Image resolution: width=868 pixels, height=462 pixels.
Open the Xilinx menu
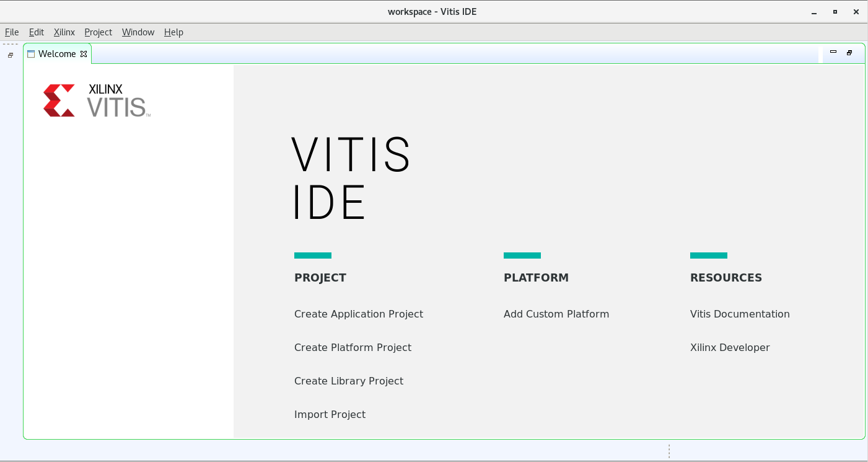[x=64, y=32]
